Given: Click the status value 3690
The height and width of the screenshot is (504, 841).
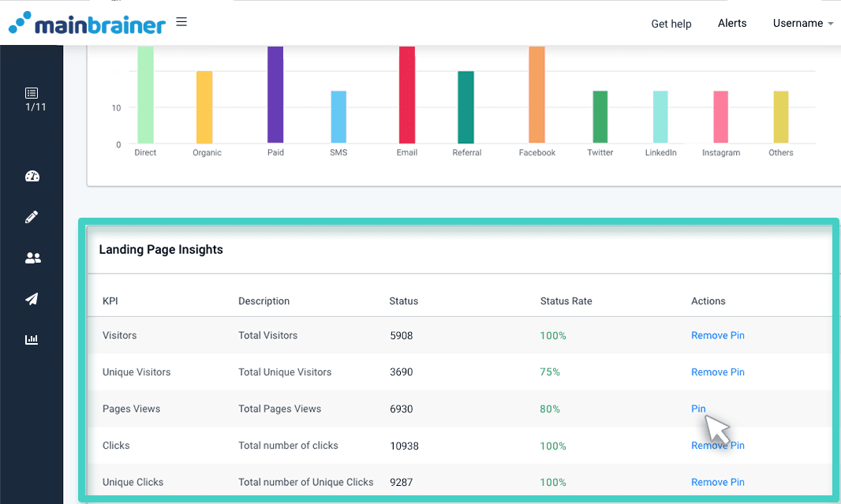Looking at the screenshot, I should pyautogui.click(x=402, y=372).
